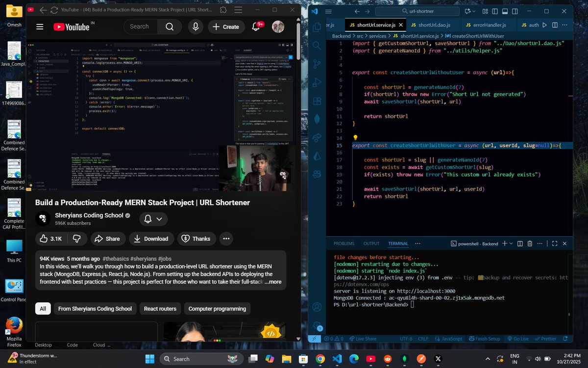Open terminal panel additional views ellipsis

coord(417,243)
